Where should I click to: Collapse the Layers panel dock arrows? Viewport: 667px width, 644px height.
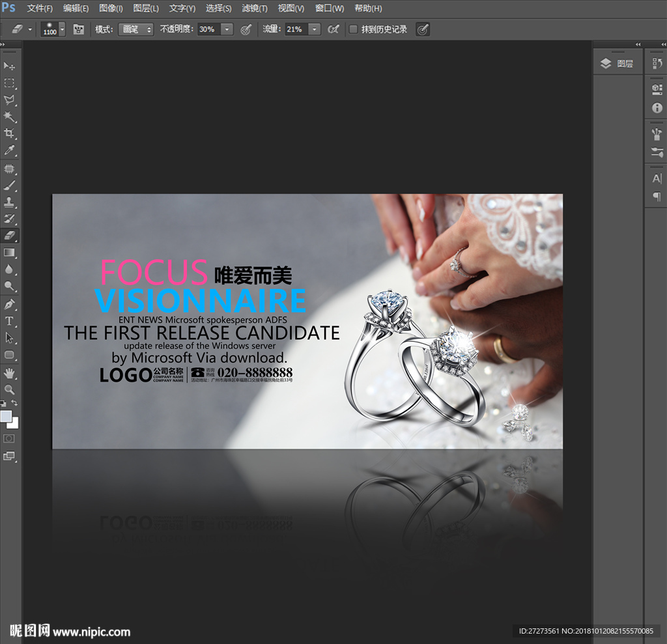click(638, 44)
